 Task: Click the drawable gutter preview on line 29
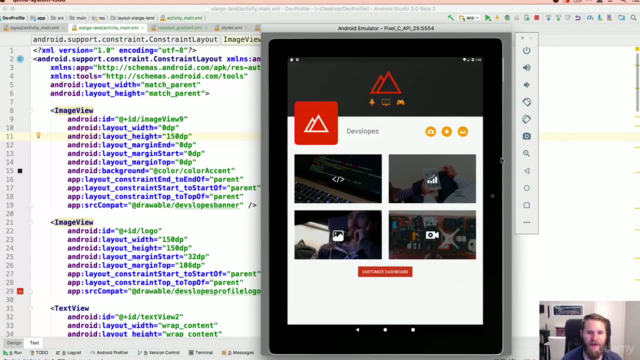(x=20, y=291)
